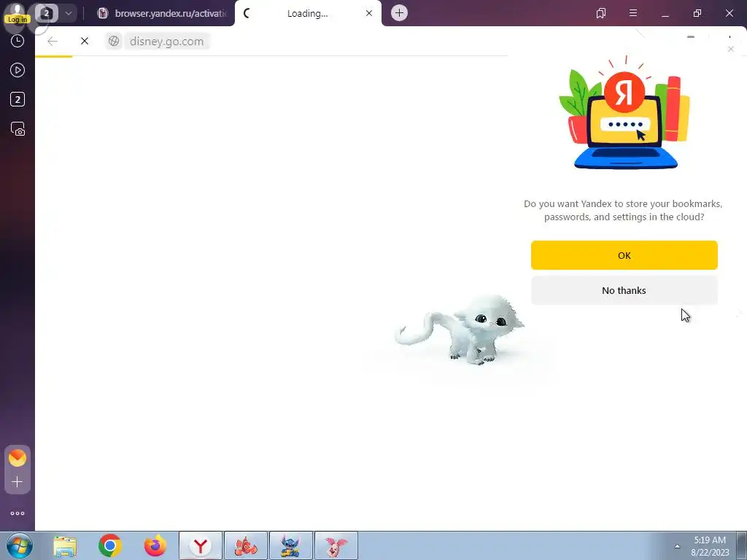This screenshot has height=560, width=747.
Task: Switch to the browser.yandex.ru/activation tab
Action: (162, 13)
